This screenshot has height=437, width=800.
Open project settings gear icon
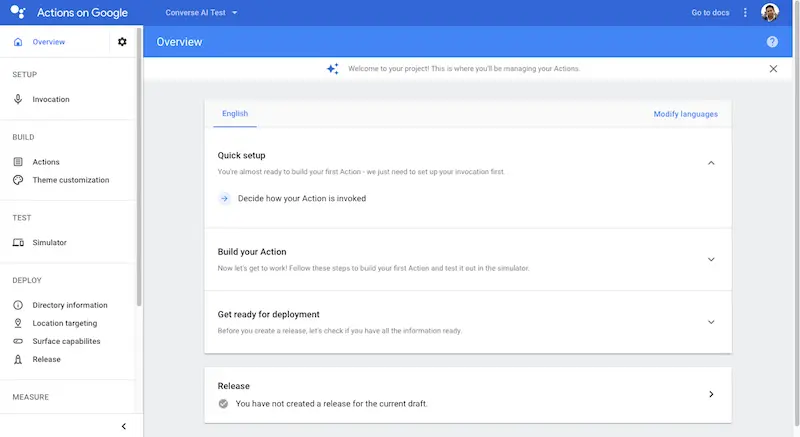tap(122, 42)
